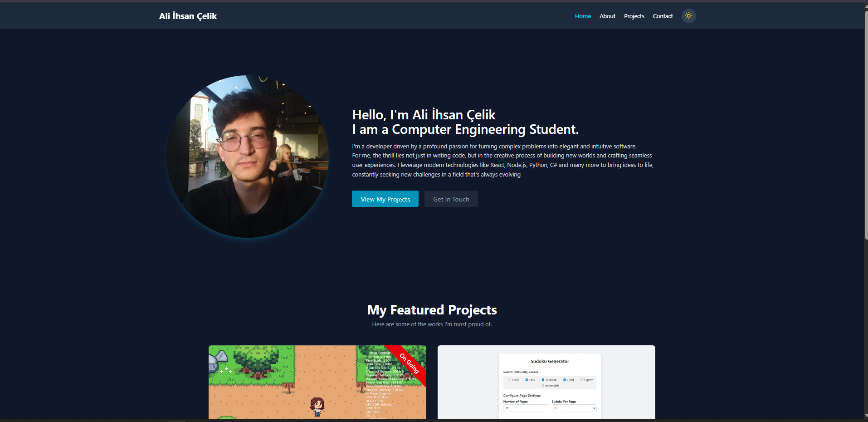Click the Ali İhsan Çelik site logo
This screenshot has height=422, width=868.
(x=188, y=16)
